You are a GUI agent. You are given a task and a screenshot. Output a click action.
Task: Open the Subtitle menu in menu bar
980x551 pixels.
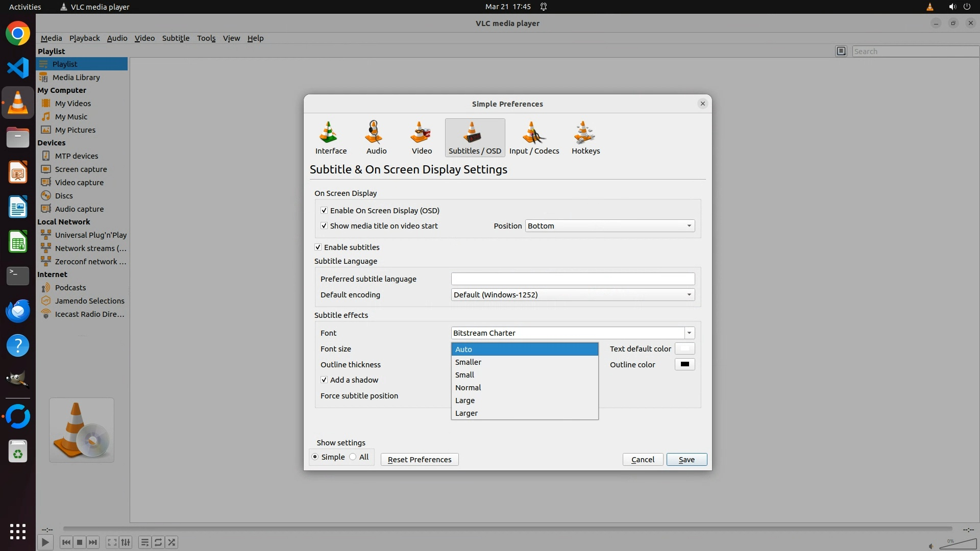[176, 38]
